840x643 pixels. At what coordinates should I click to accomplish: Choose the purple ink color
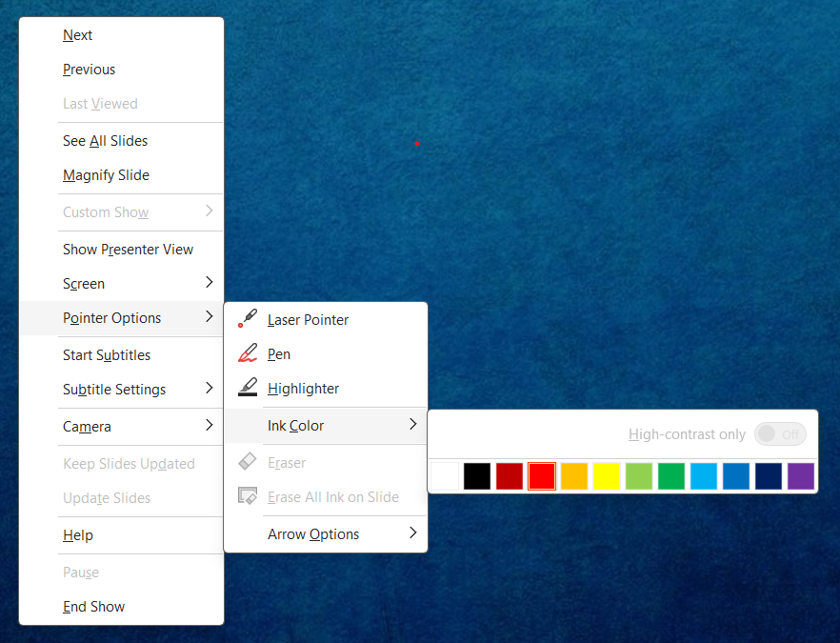click(801, 476)
